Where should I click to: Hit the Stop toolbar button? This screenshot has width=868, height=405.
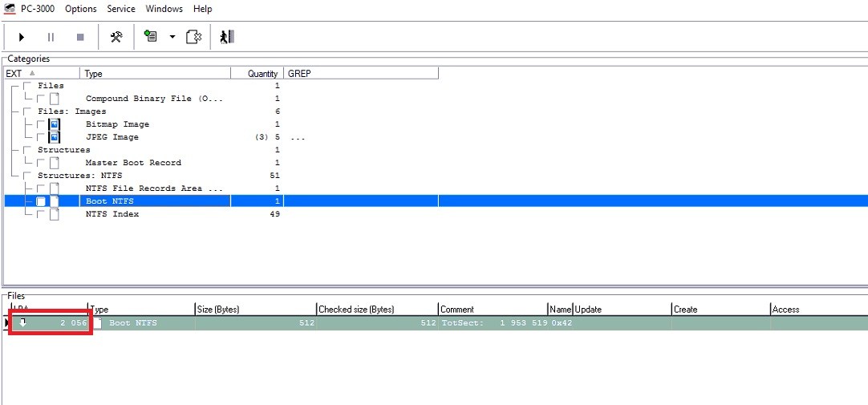[80, 37]
